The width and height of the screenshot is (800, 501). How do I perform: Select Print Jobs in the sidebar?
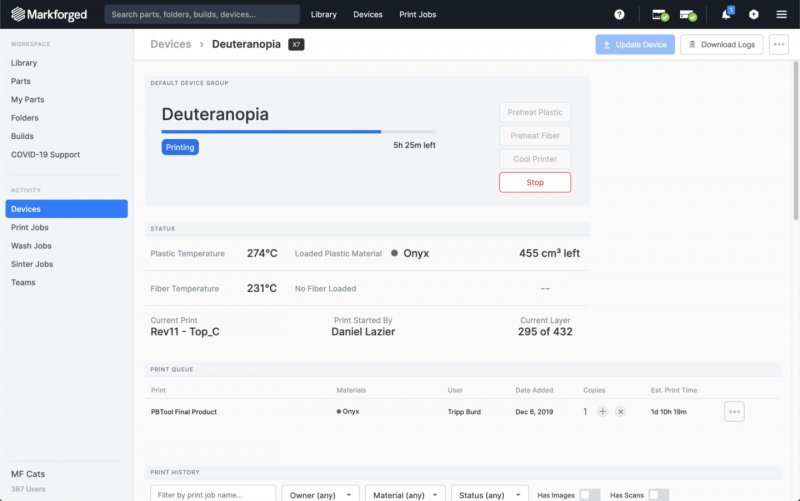click(x=30, y=228)
